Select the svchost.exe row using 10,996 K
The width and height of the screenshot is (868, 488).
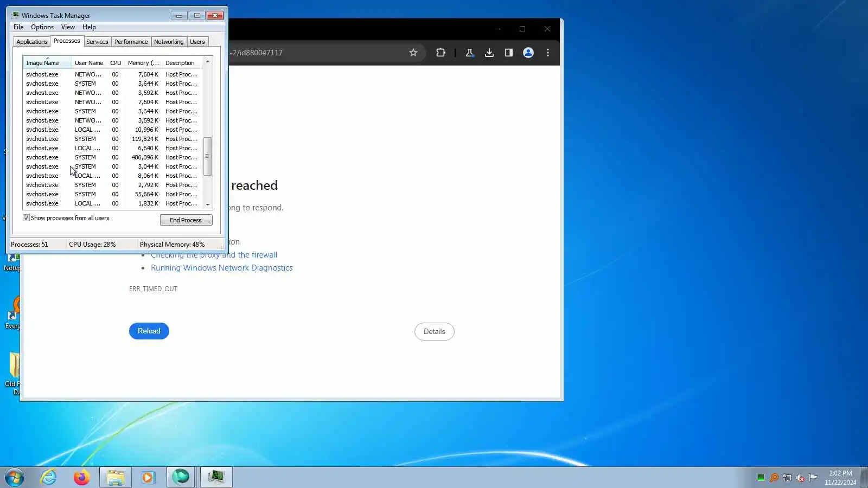(x=113, y=130)
